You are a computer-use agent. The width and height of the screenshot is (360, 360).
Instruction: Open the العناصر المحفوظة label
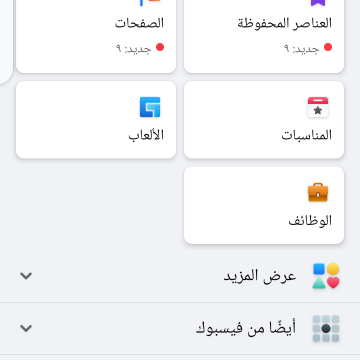(285, 23)
